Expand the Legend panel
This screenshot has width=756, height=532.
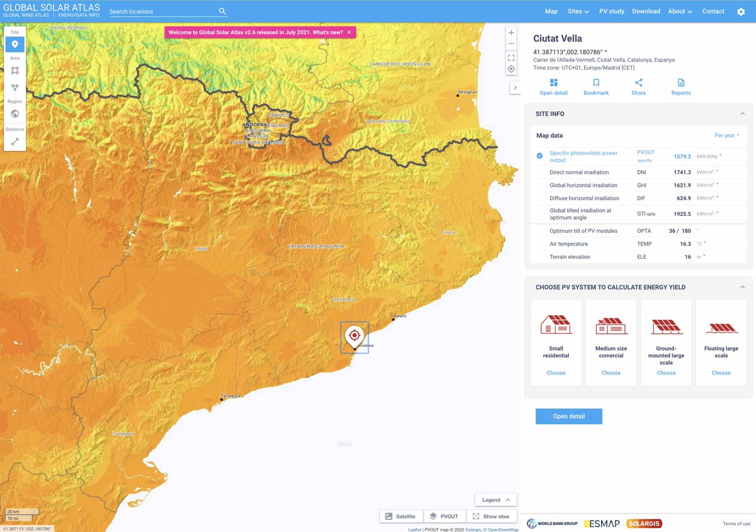point(496,500)
